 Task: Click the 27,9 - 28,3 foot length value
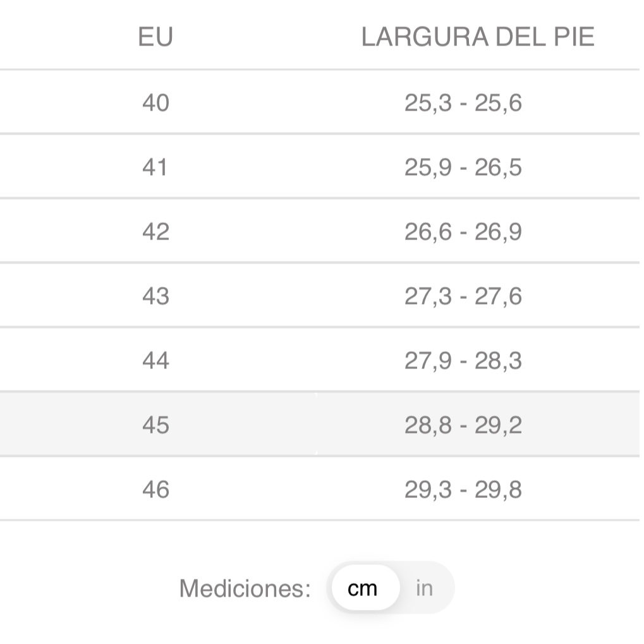point(463,361)
